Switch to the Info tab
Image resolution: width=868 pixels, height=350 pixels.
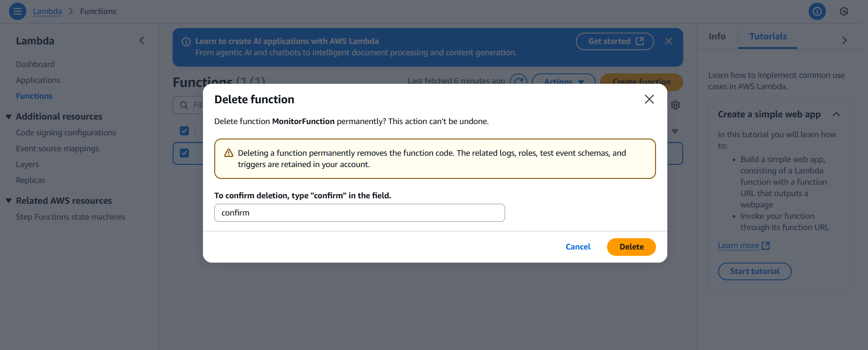pyautogui.click(x=717, y=37)
